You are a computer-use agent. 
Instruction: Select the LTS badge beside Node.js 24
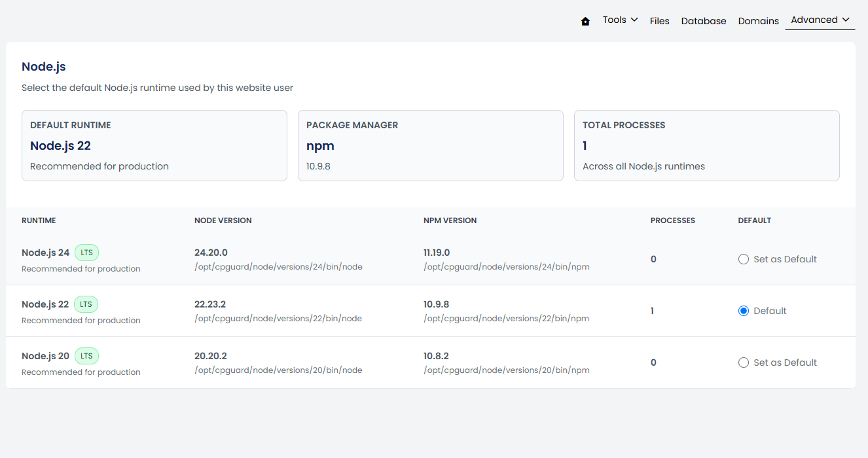pos(86,252)
